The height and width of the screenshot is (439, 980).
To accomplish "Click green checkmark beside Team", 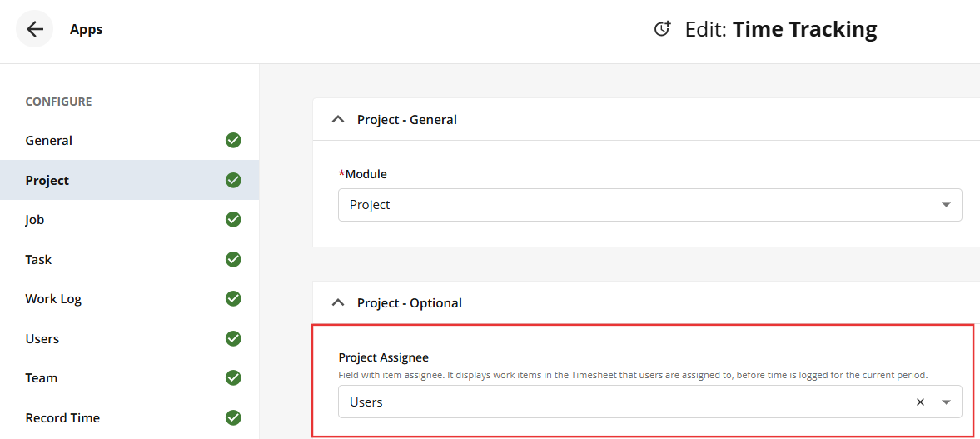I will click(233, 377).
